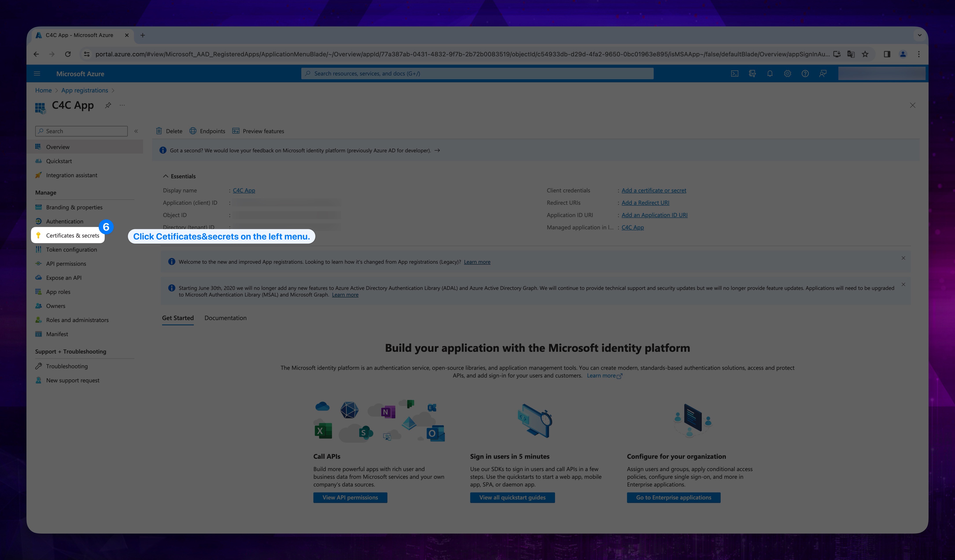Open Directories and subscriptions filter icon
Image resolution: width=955 pixels, height=560 pixels.
tap(752, 74)
